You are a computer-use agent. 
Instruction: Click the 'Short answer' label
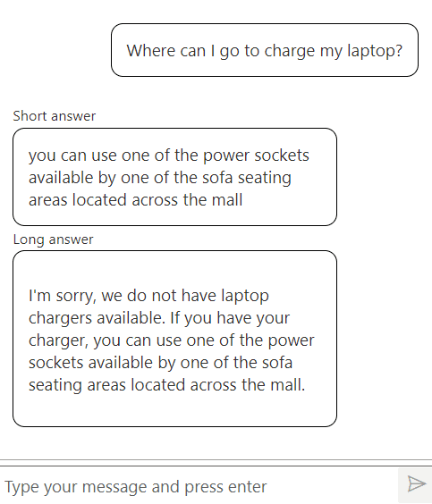pos(54,116)
